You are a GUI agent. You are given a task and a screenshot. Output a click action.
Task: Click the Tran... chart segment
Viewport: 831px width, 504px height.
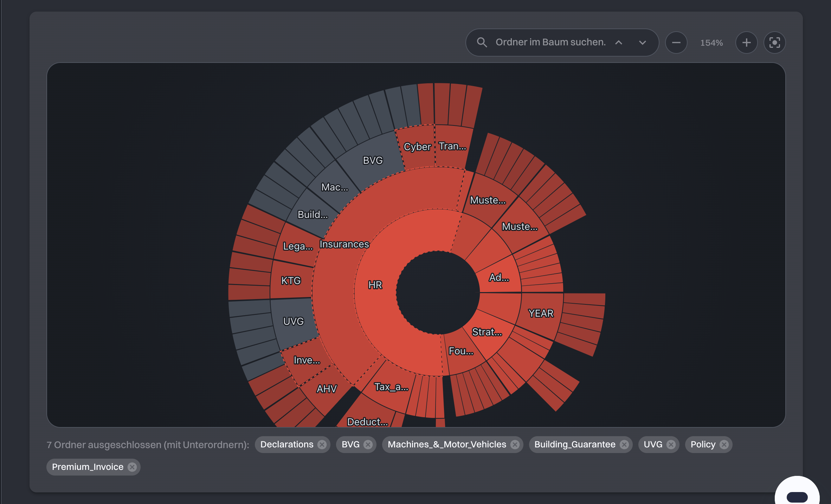pyautogui.click(x=452, y=146)
